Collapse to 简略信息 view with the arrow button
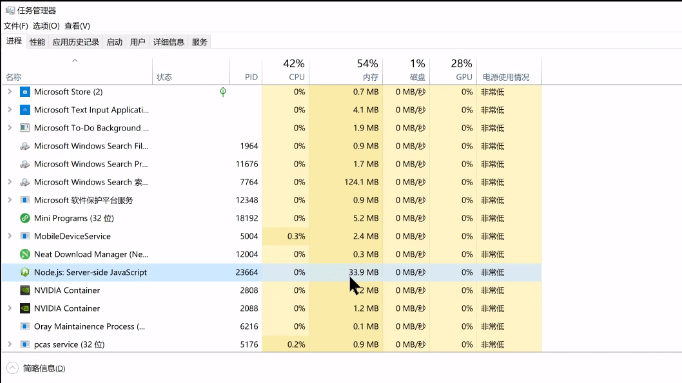 tap(12, 368)
